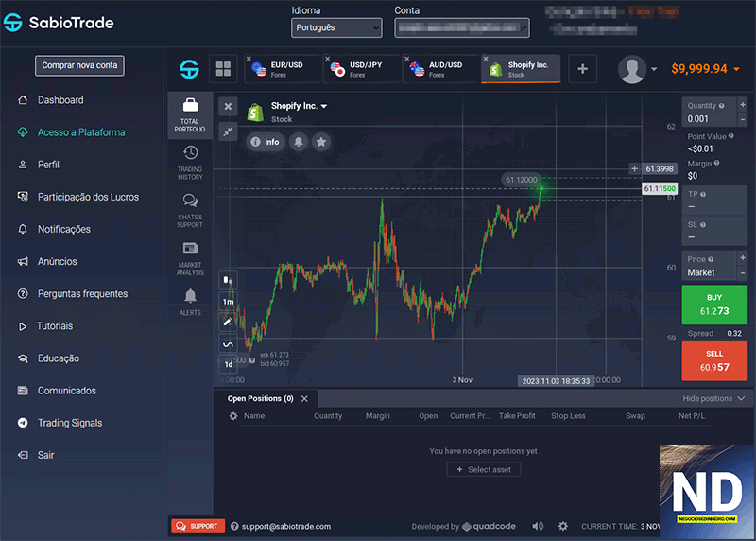Open the Conta account dropdown
The image size is (756, 541).
tap(462, 27)
